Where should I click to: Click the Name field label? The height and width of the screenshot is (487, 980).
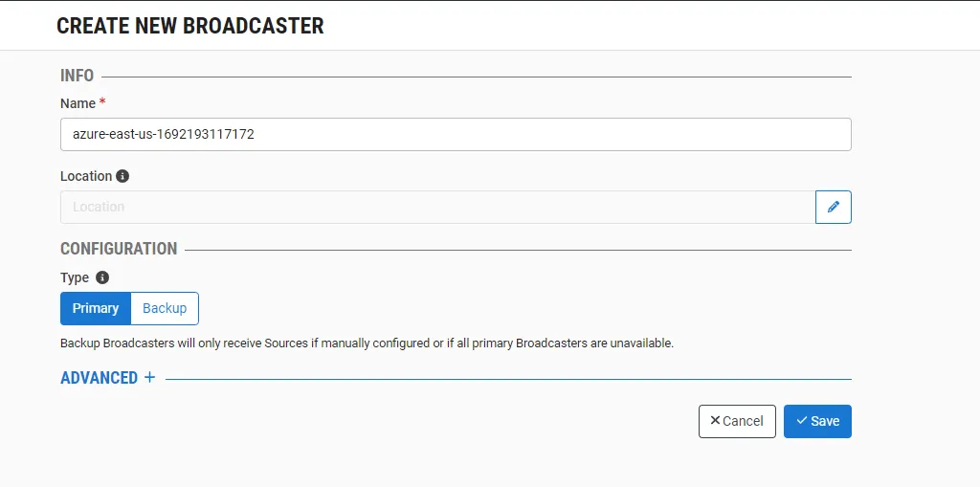[x=78, y=103]
